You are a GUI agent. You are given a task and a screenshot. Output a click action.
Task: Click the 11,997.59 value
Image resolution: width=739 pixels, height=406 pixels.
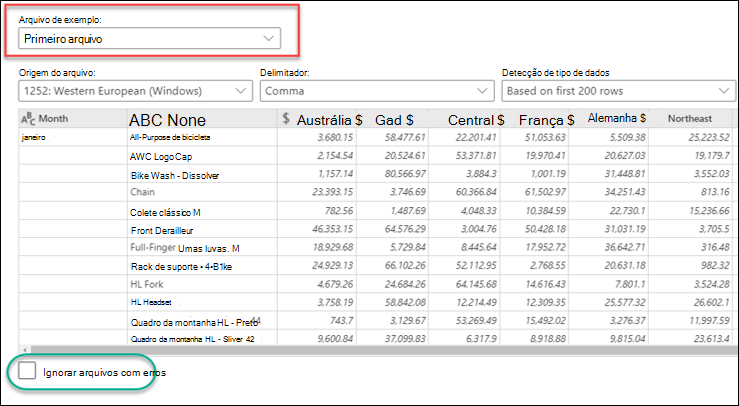click(709, 321)
